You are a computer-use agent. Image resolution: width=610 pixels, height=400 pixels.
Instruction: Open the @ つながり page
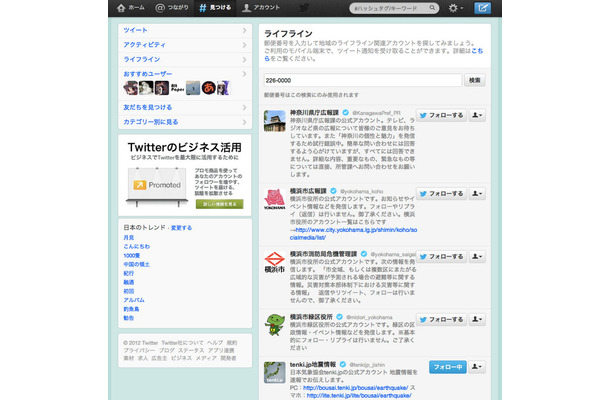tap(172, 8)
